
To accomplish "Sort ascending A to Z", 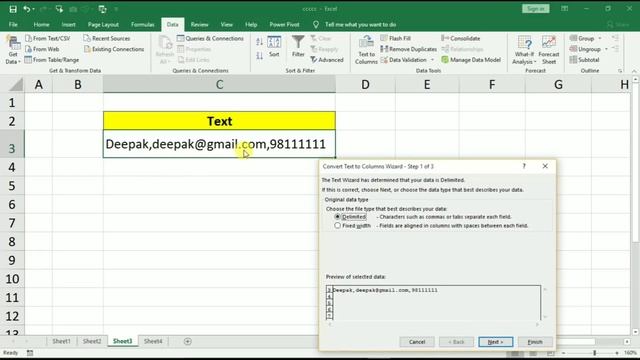I will point(259,41).
